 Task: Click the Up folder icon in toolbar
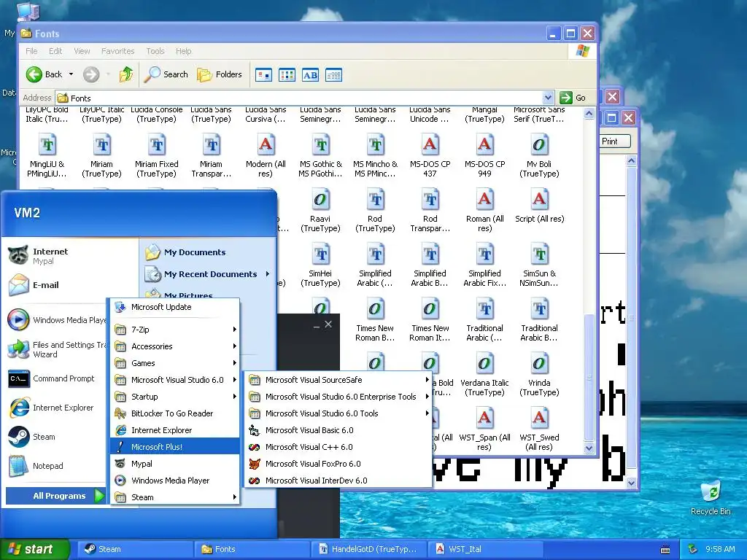126,74
